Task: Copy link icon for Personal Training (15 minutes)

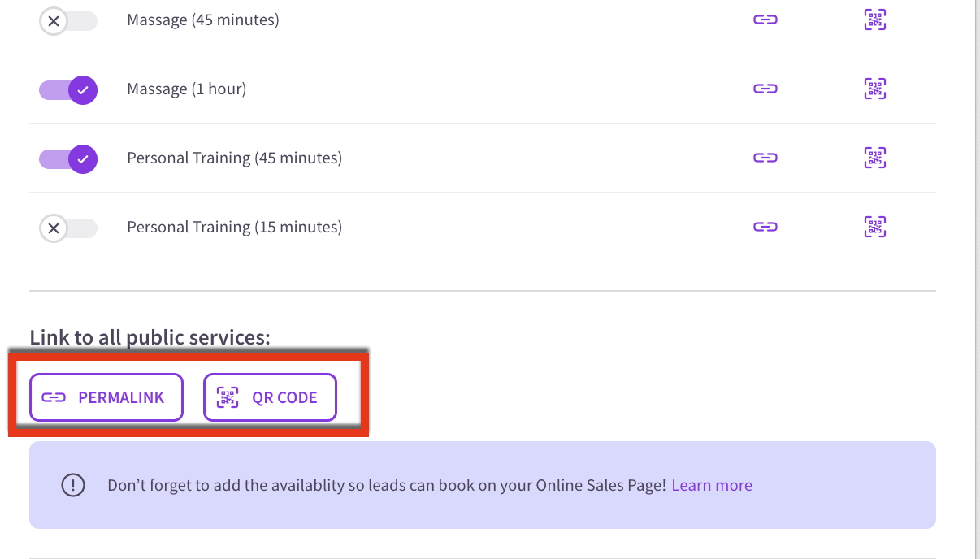Action: (765, 227)
